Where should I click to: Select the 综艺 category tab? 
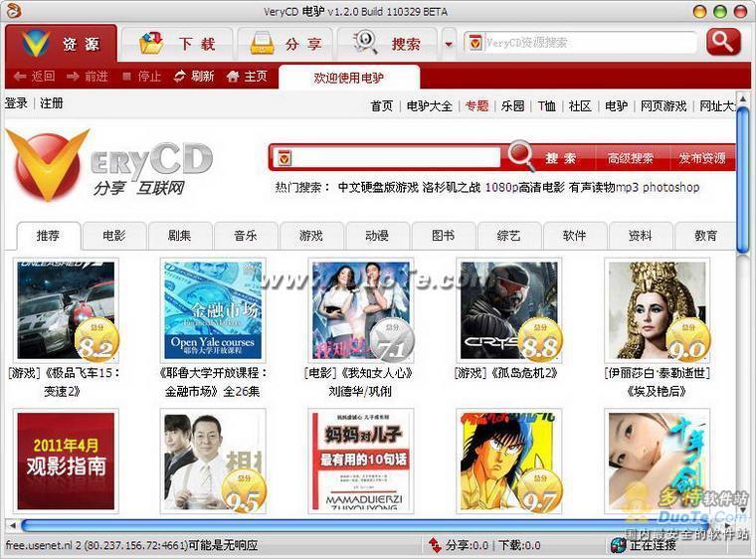(x=508, y=236)
